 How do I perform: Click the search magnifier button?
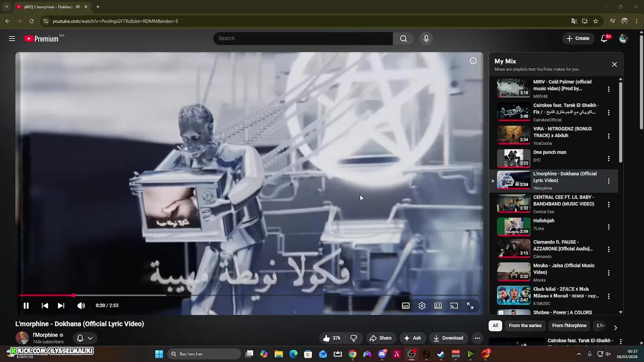[x=403, y=39]
